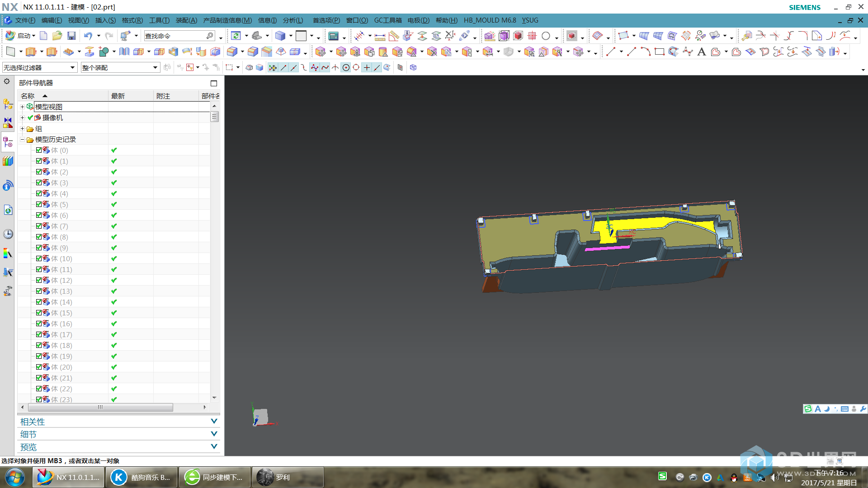Uncheck body 体 (3) checkbox
The width and height of the screenshot is (868, 488).
tap(39, 183)
